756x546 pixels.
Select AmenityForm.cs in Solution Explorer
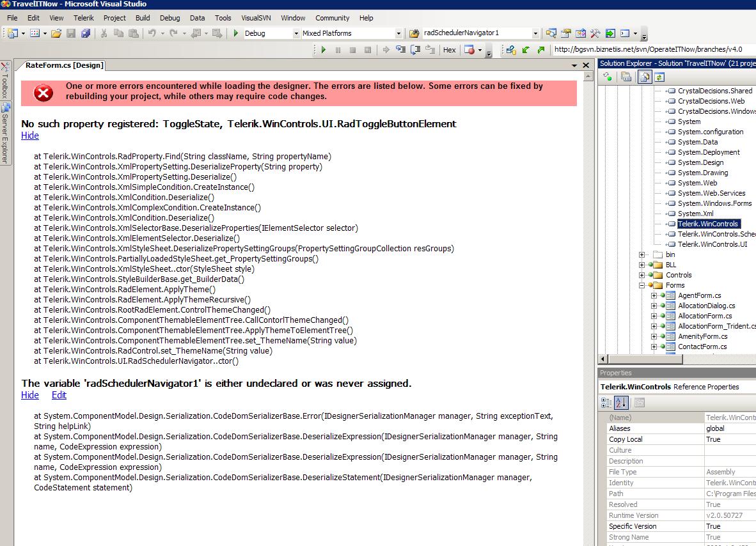pos(702,336)
